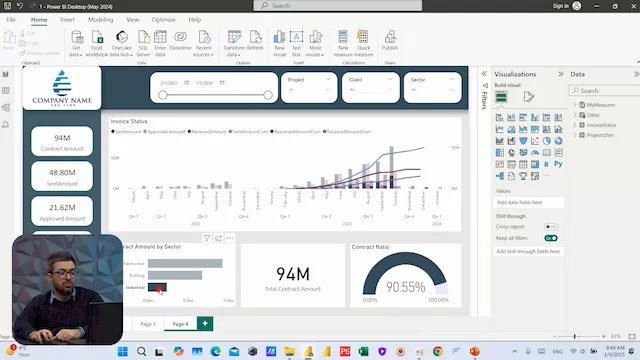Expand the MyMeasures table in Data pane
Image resolution: width=640 pixels, height=360 pixels.
575,105
